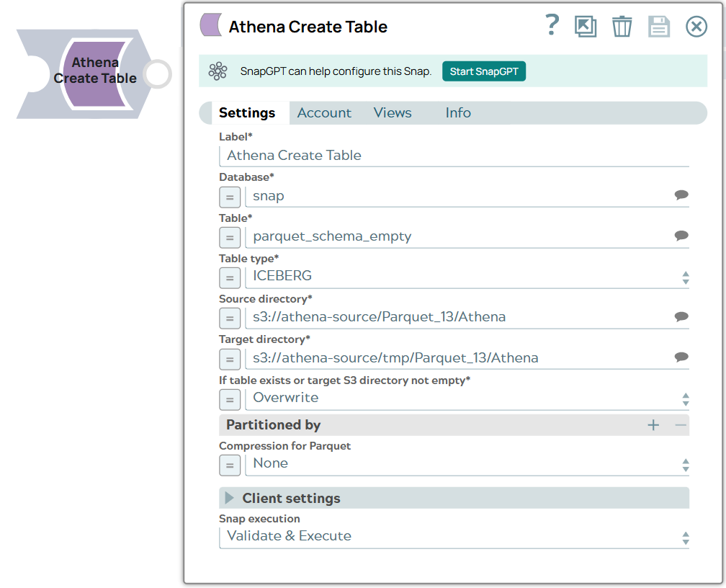726x588 pixels.
Task: Open the help documentation icon
Action: (552, 26)
